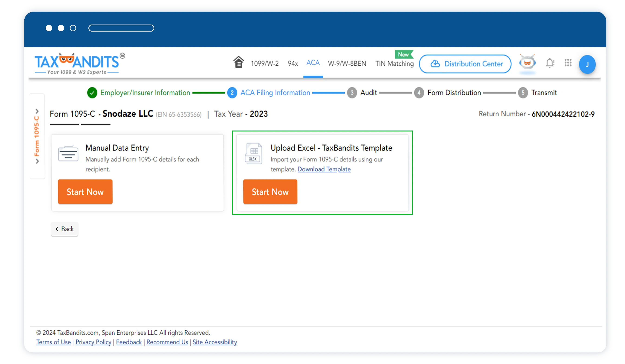Click the Form Distribution step label
Viewport: 625px width, 364px height.
[x=454, y=93]
